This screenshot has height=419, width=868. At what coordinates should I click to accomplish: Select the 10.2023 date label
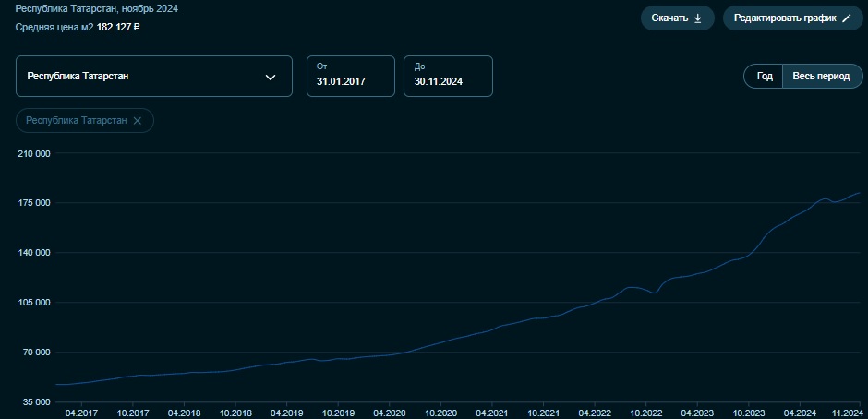point(749,413)
